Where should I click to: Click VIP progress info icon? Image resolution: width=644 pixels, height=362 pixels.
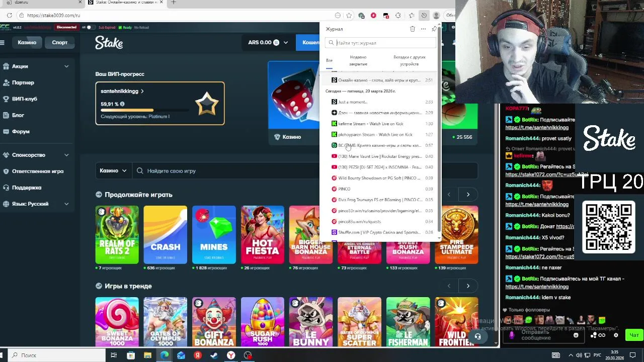[x=122, y=104]
